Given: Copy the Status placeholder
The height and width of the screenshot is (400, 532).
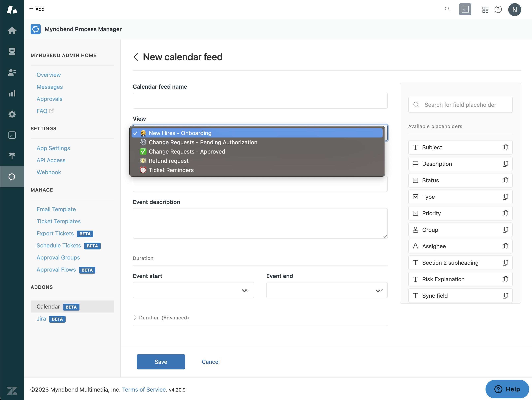Looking at the screenshot, I should pos(505,181).
